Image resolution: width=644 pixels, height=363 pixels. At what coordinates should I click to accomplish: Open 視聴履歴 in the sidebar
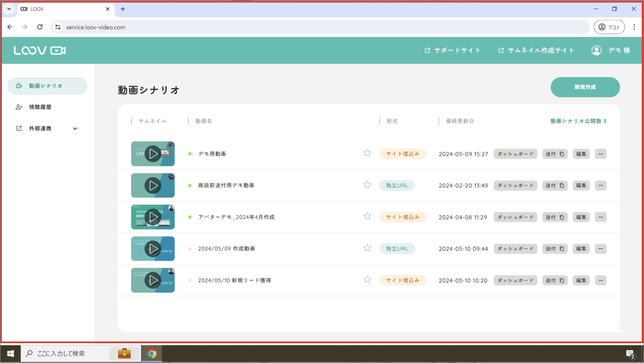tap(40, 107)
